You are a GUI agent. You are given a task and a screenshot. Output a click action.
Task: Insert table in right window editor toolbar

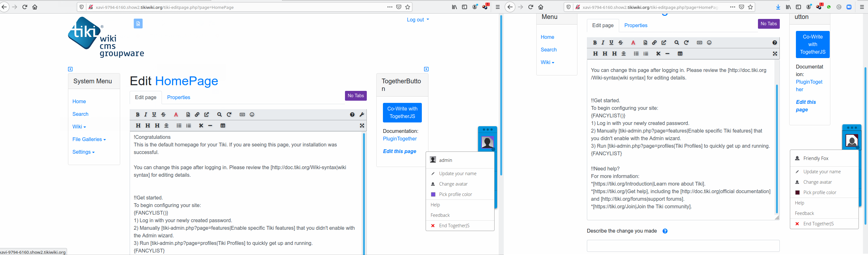click(680, 54)
